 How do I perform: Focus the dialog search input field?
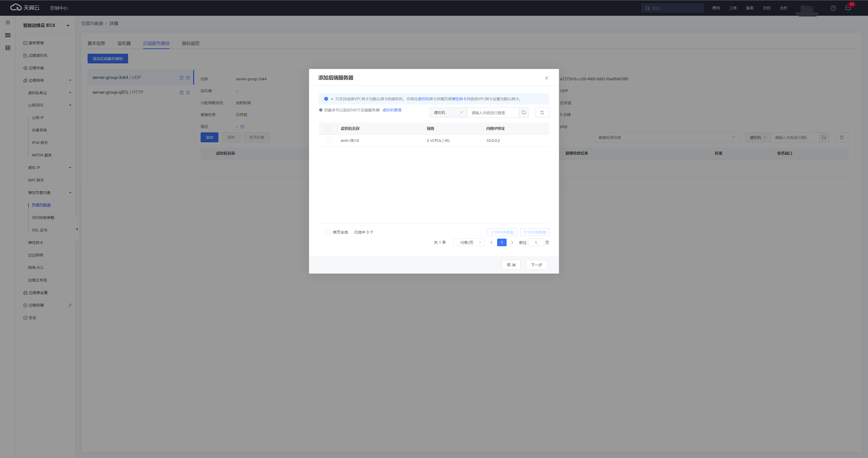point(493,112)
